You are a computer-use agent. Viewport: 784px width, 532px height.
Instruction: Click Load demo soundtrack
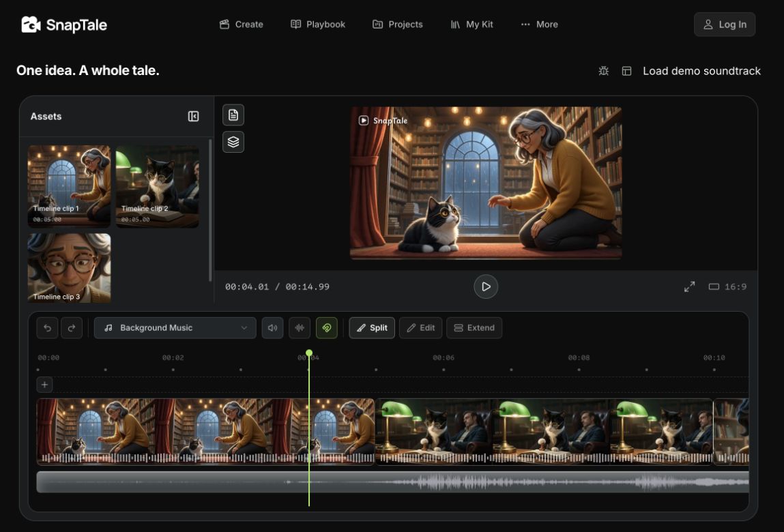pyautogui.click(x=701, y=71)
